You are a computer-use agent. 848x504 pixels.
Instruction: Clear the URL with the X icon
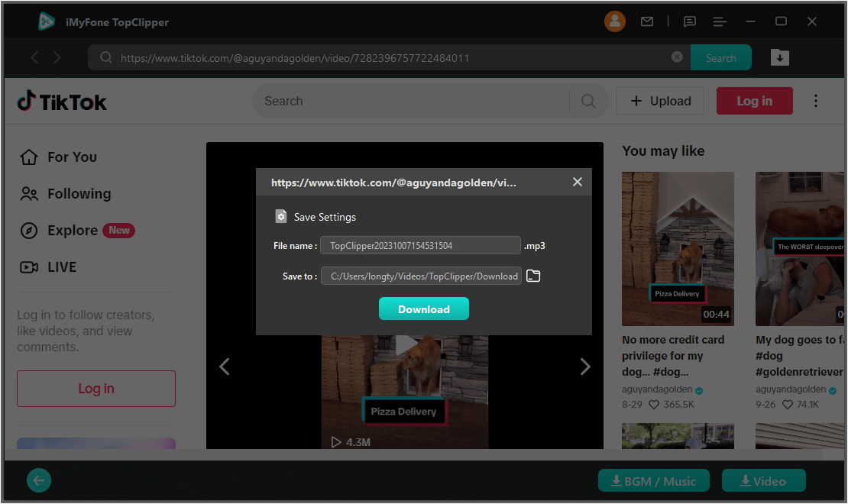click(677, 57)
